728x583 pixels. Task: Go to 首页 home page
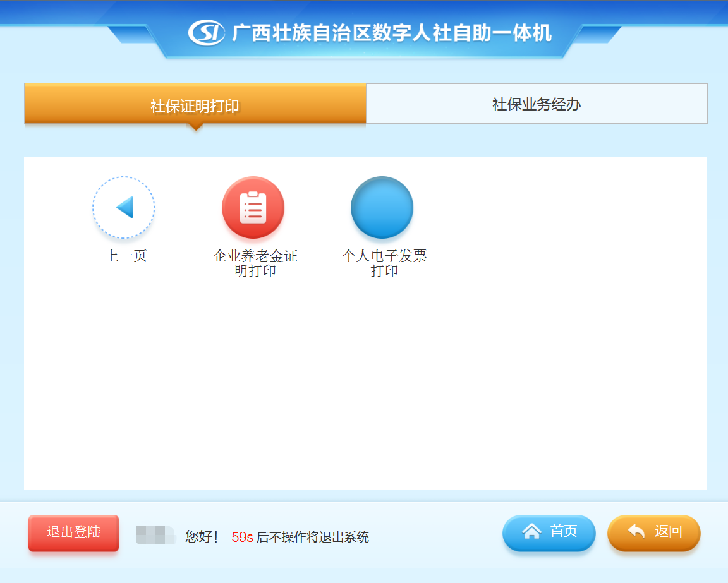coord(549,533)
